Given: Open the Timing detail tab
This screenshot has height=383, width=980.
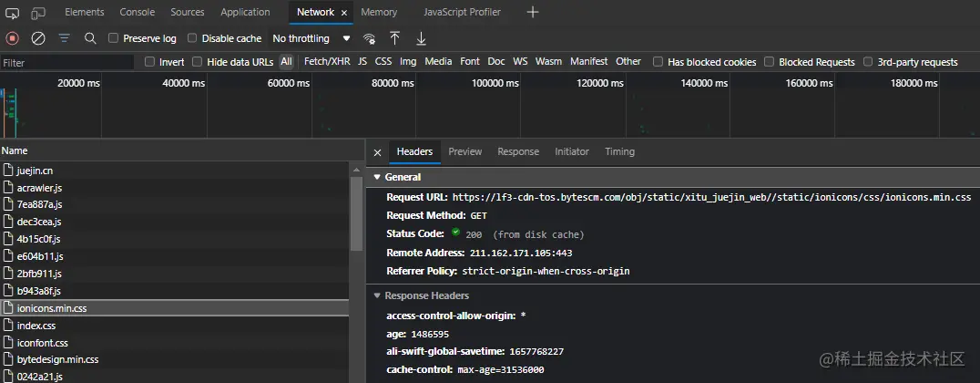Looking at the screenshot, I should point(619,151).
